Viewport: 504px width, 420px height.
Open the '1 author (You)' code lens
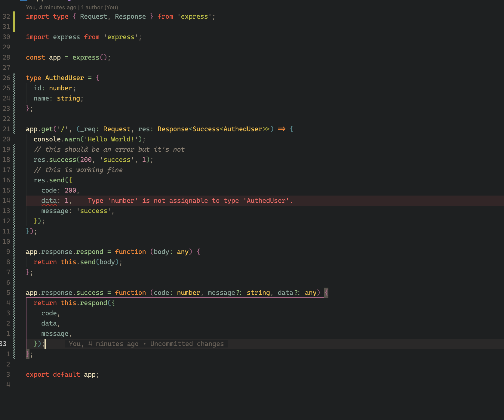coord(100,8)
